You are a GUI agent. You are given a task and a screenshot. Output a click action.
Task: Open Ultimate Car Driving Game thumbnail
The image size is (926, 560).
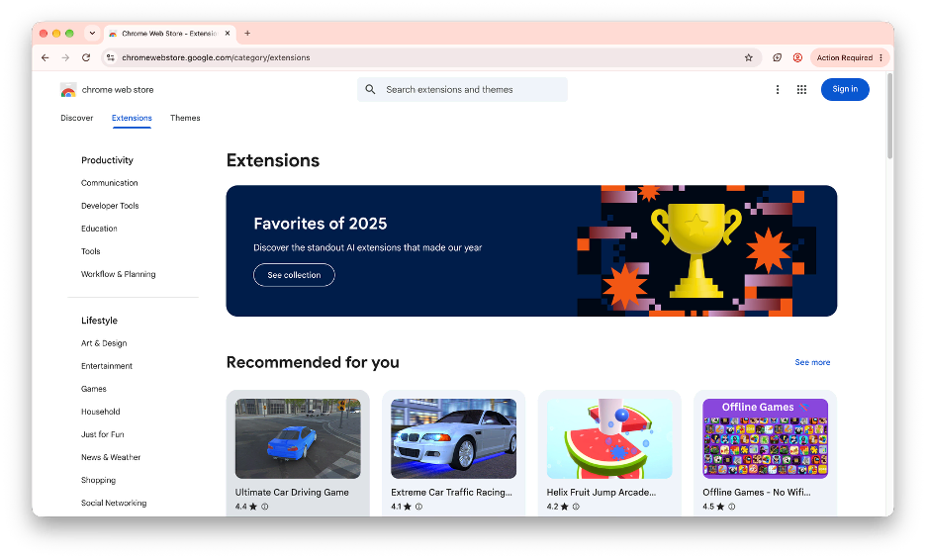(298, 439)
